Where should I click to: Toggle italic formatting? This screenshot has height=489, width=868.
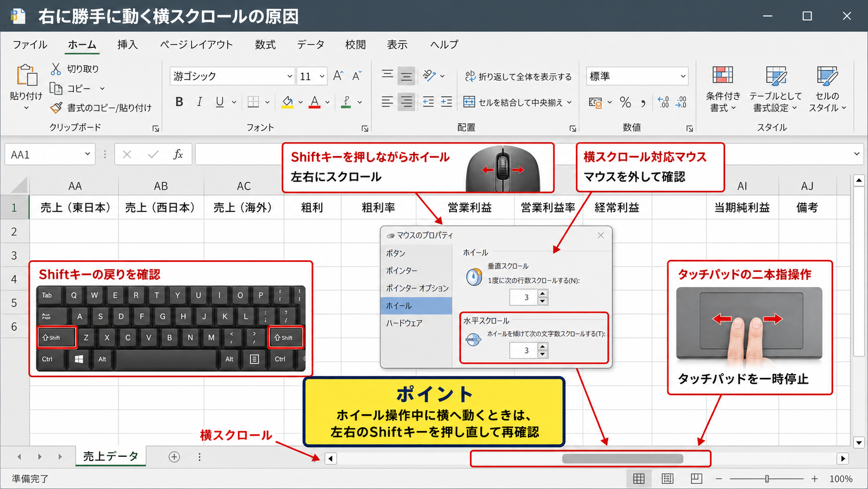(199, 102)
